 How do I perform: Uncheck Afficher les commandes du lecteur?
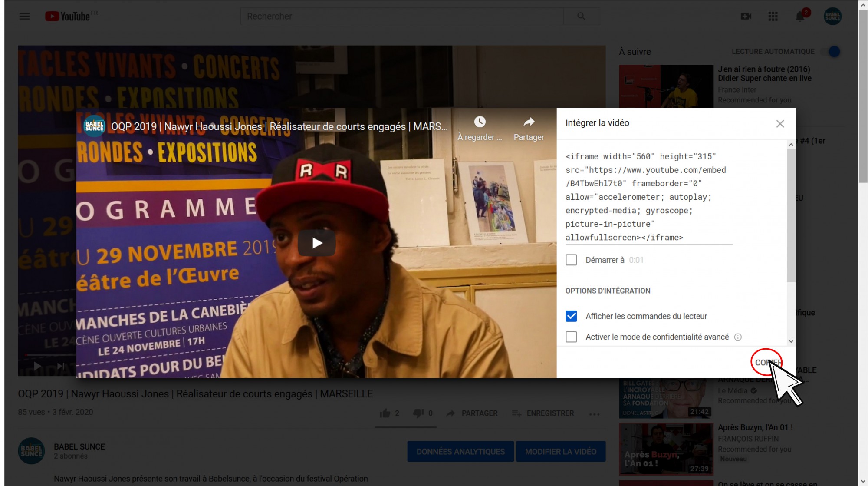coord(571,316)
